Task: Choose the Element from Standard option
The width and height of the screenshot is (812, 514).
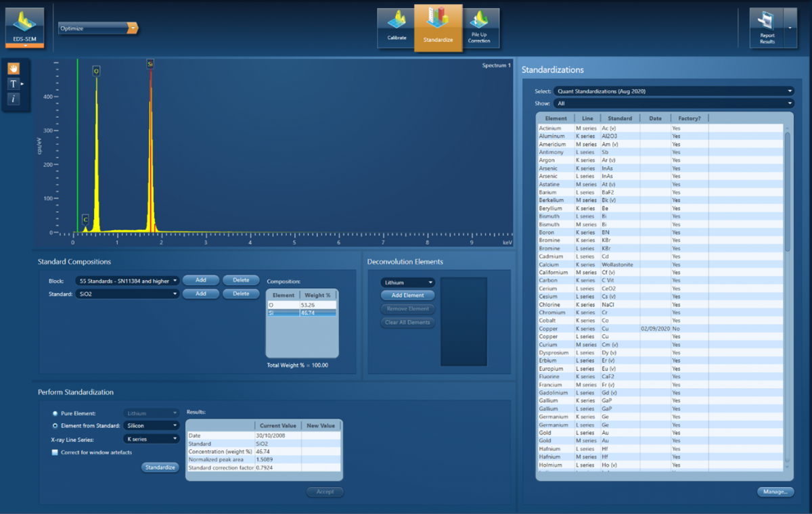Action: coord(55,426)
